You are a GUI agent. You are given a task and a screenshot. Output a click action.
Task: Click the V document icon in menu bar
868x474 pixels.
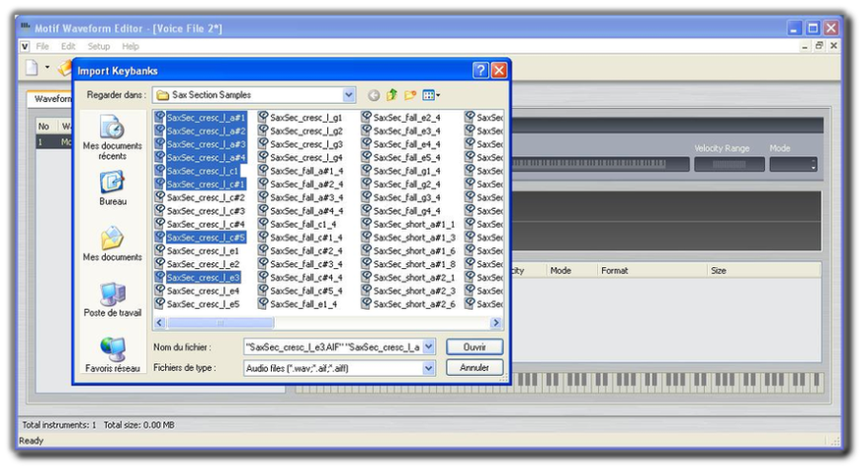click(25, 47)
